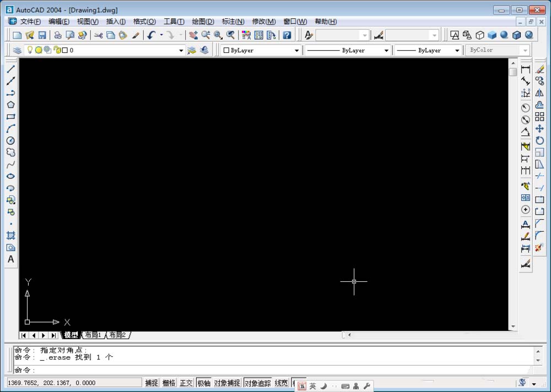
Task: Select the Circle draw tool
Action: point(11,140)
